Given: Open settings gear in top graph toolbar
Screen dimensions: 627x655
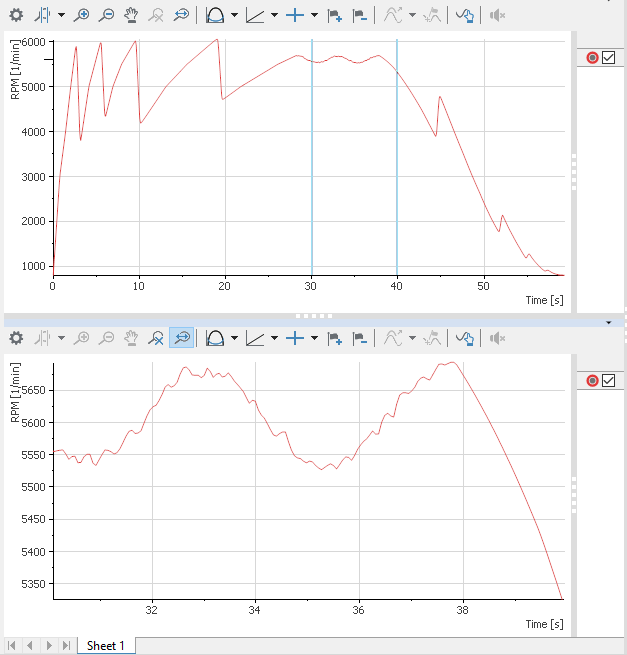Looking at the screenshot, I should pyautogui.click(x=15, y=16).
